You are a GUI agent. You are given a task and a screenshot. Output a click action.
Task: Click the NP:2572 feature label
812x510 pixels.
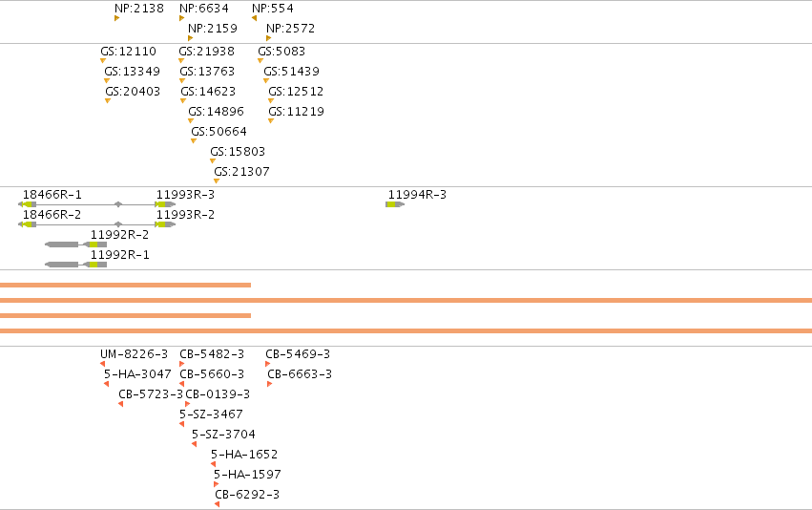pyautogui.click(x=290, y=29)
